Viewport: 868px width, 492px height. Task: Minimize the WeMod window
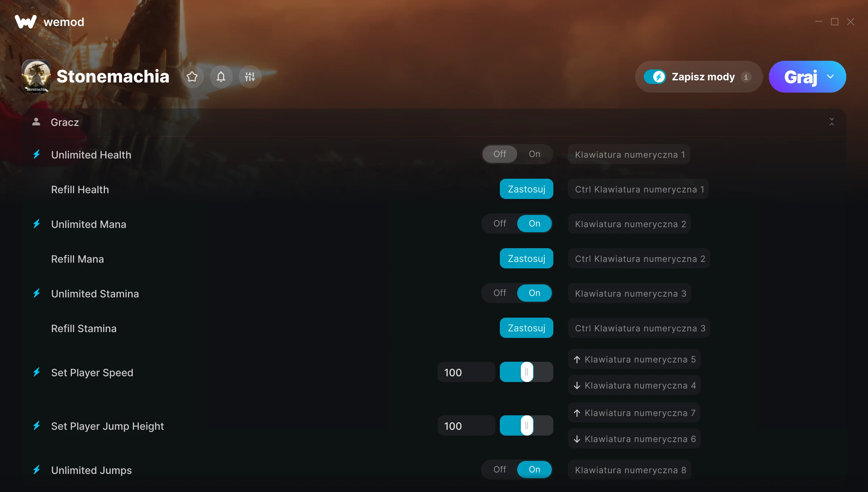(x=819, y=22)
